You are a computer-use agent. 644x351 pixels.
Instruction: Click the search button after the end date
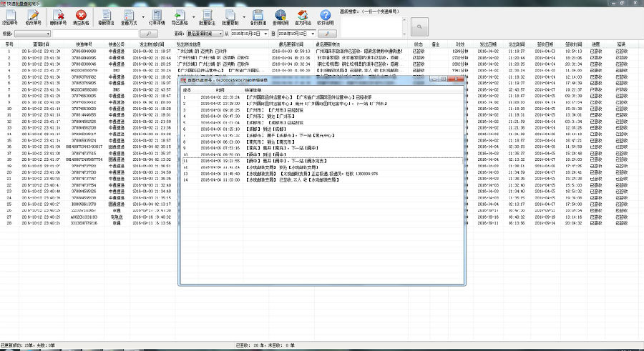point(327,34)
